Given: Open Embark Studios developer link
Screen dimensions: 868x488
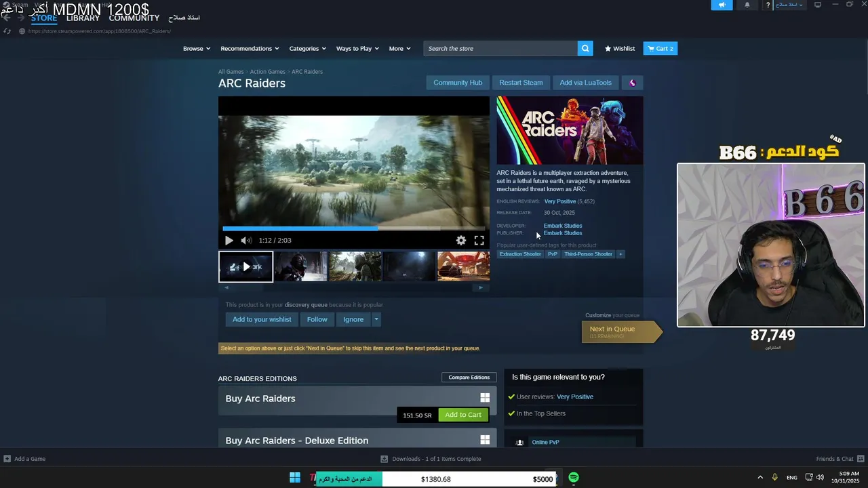Looking at the screenshot, I should pos(563,226).
